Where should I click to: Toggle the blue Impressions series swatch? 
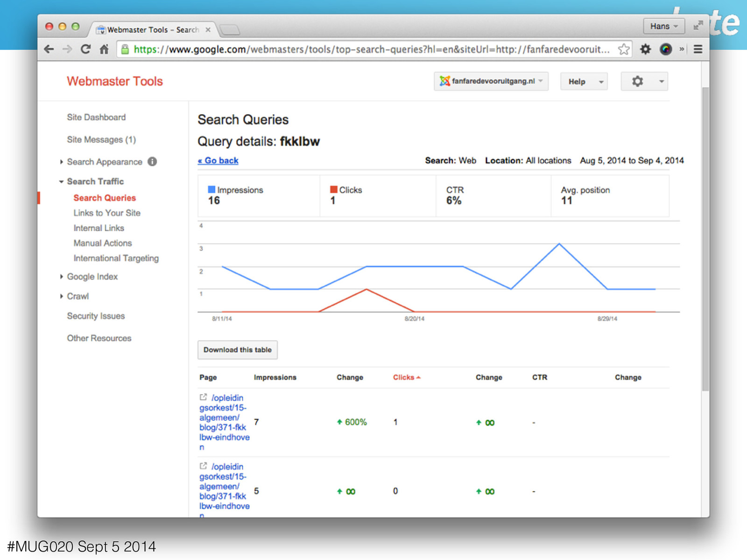point(211,189)
